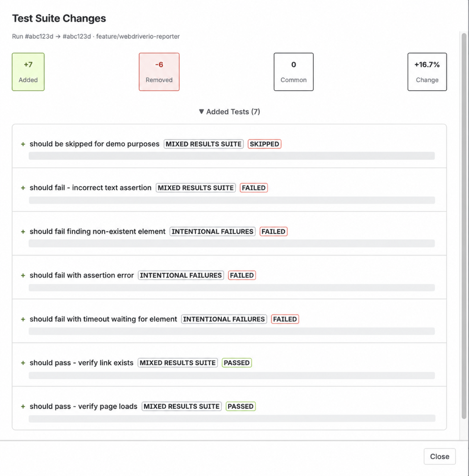Click MIXED RESULTS SUITE tag on skipped test row
The height and width of the screenshot is (476, 469).
click(204, 144)
